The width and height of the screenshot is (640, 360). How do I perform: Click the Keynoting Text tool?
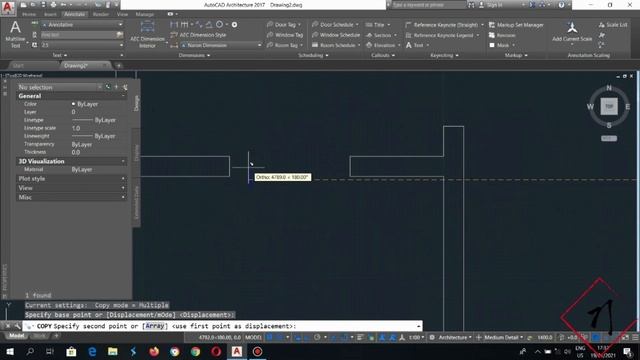(417, 45)
